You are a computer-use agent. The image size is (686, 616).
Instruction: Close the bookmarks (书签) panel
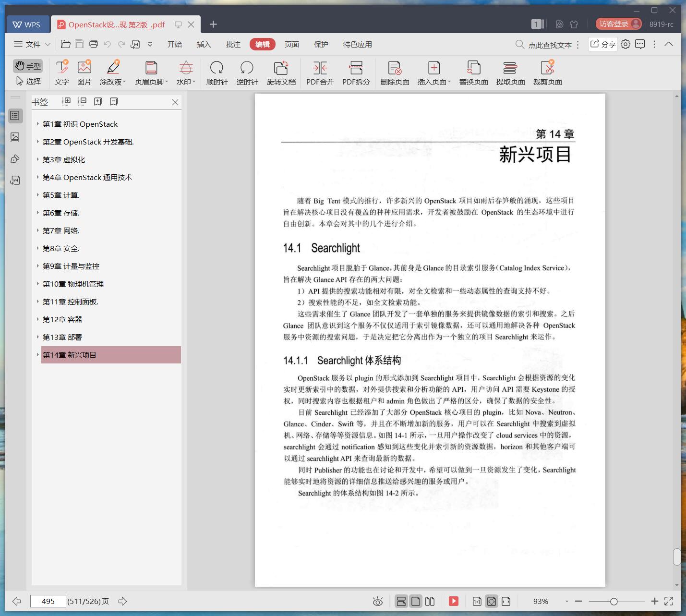click(x=175, y=102)
